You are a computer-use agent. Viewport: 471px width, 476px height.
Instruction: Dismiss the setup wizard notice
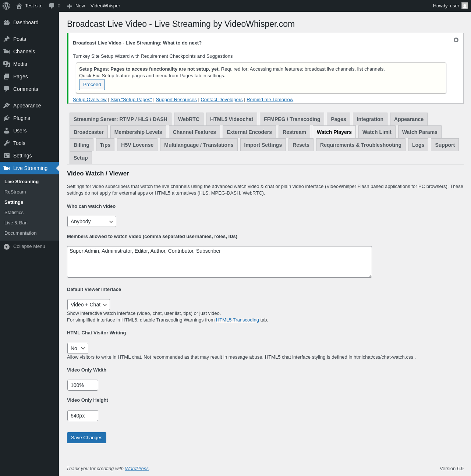456,40
